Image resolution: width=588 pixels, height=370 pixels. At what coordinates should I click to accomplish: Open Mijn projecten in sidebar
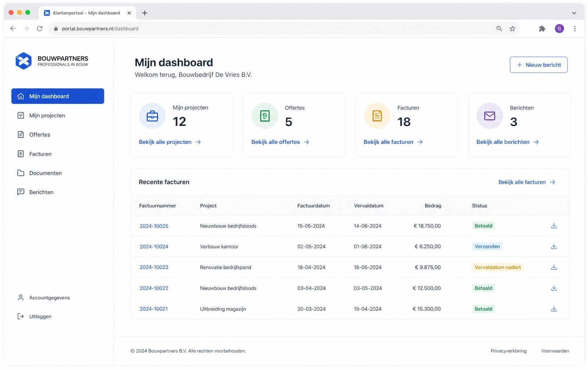[x=58, y=115]
